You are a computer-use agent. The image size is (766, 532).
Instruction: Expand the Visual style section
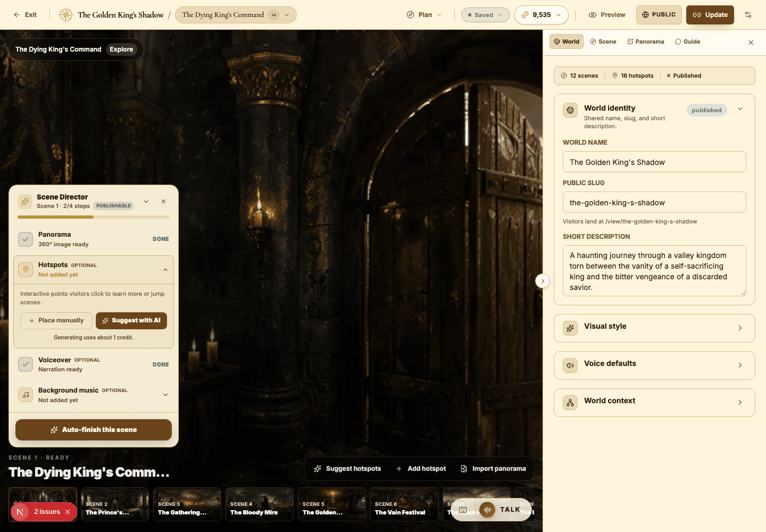(x=654, y=328)
